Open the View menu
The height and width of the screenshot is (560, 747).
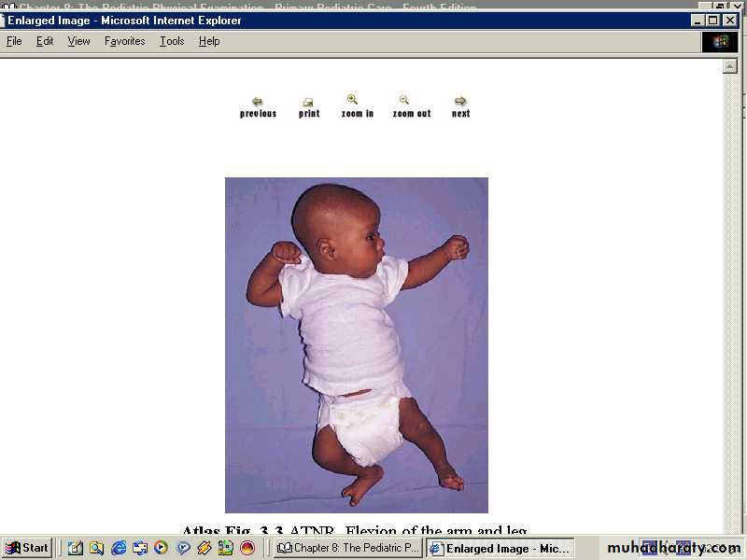[78, 41]
